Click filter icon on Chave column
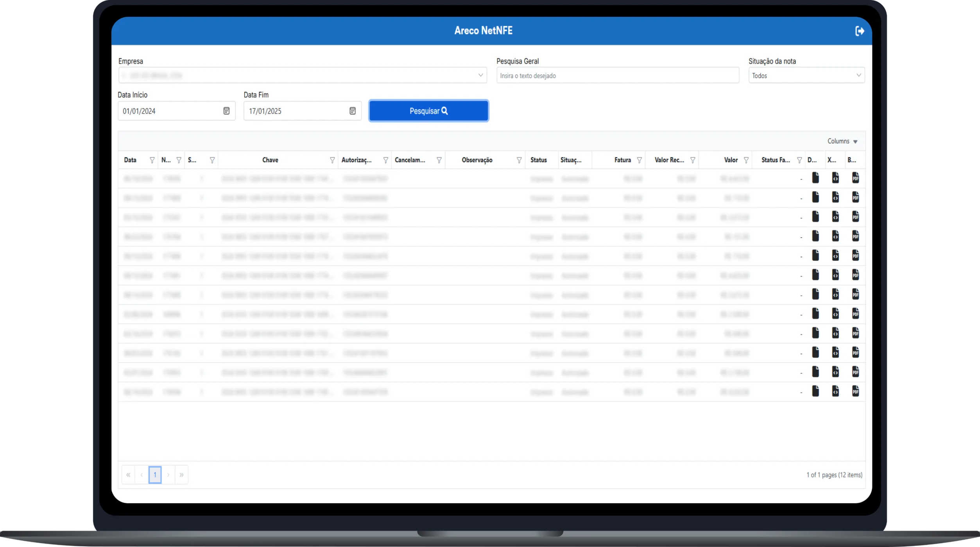Image resolution: width=980 pixels, height=547 pixels. click(332, 160)
